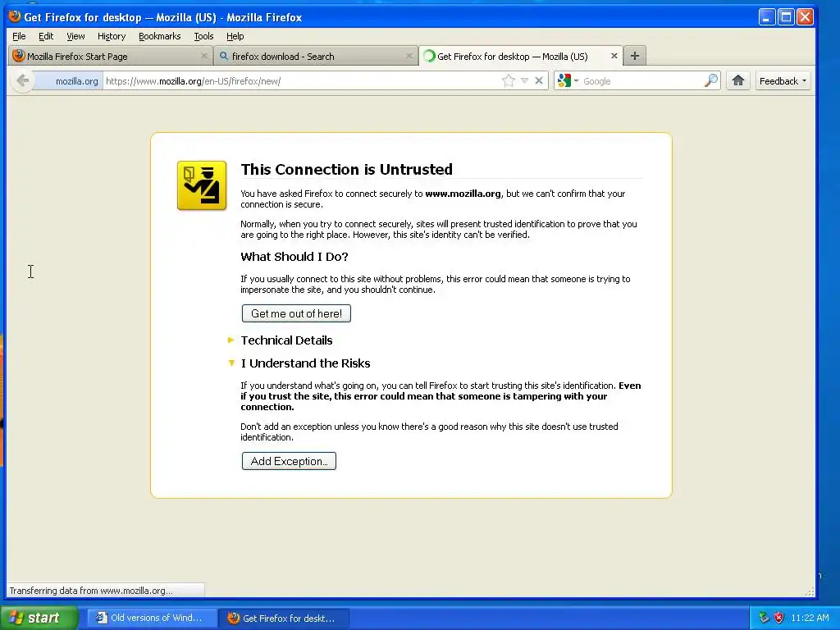
Task: Click into the Google search box
Action: coord(641,81)
